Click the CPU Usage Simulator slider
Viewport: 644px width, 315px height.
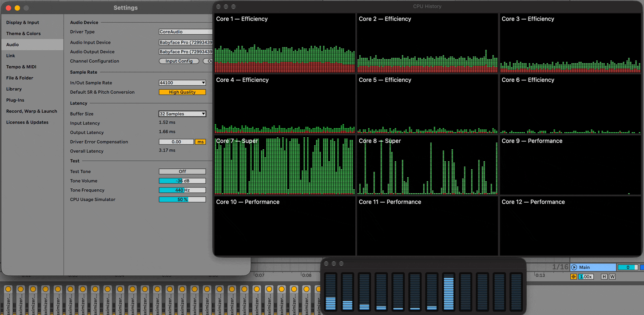(x=183, y=199)
